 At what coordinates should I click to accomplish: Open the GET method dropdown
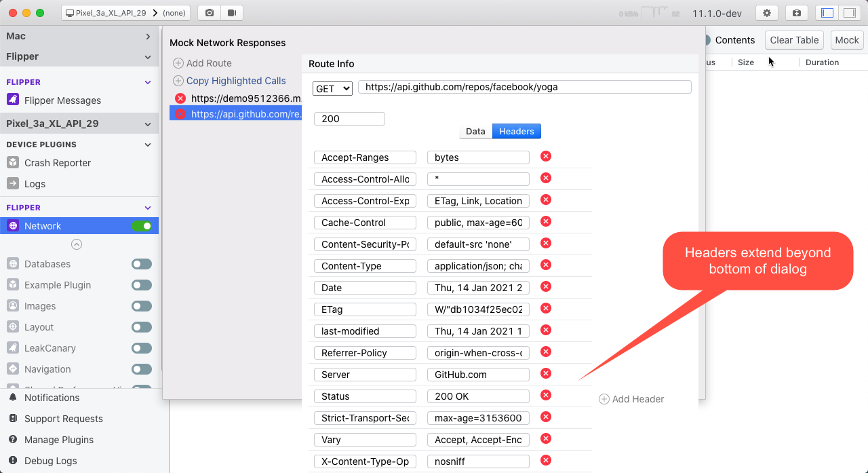click(x=332, y=88)
